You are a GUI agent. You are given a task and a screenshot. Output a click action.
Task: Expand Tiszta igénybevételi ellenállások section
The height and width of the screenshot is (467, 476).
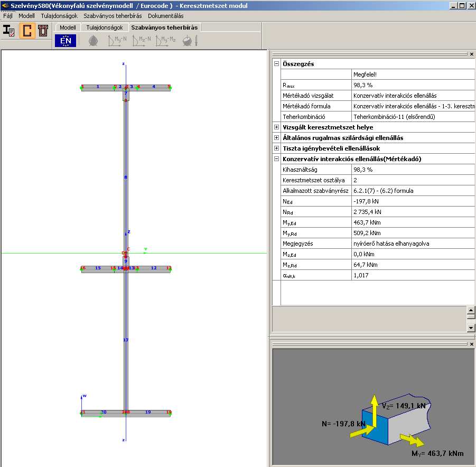276,148
